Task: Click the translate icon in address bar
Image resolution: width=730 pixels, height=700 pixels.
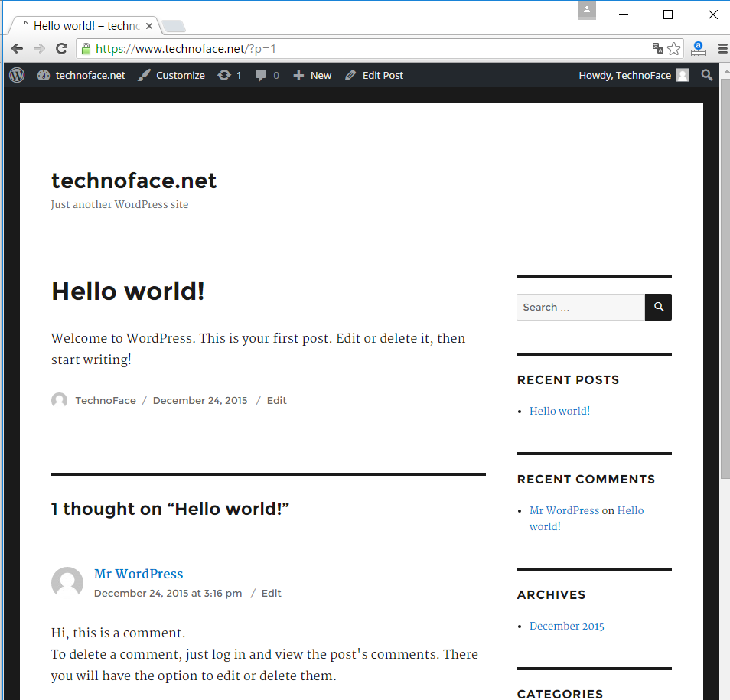Action: [x=657, y=48]
